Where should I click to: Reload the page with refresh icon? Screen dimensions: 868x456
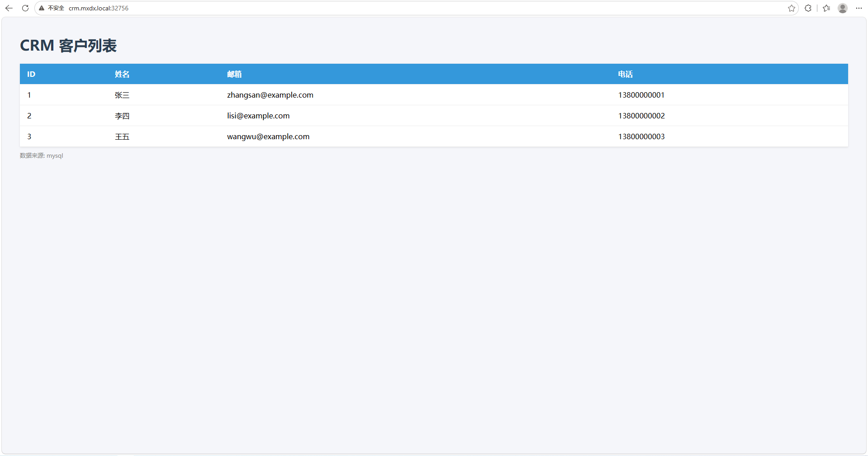point(25,8)
